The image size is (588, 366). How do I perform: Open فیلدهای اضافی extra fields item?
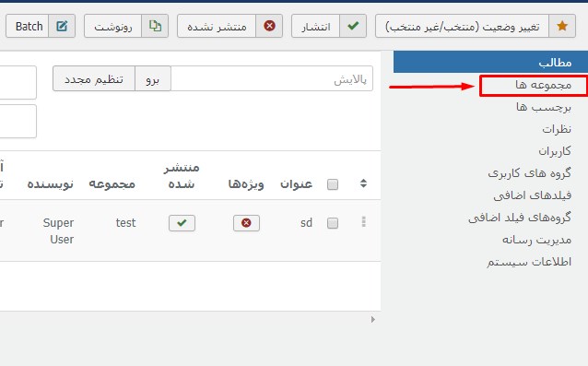(532, 195)
